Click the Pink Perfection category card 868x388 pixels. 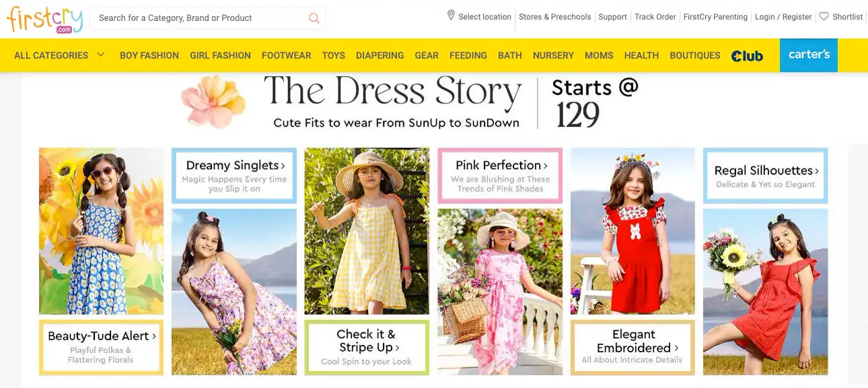500,175
